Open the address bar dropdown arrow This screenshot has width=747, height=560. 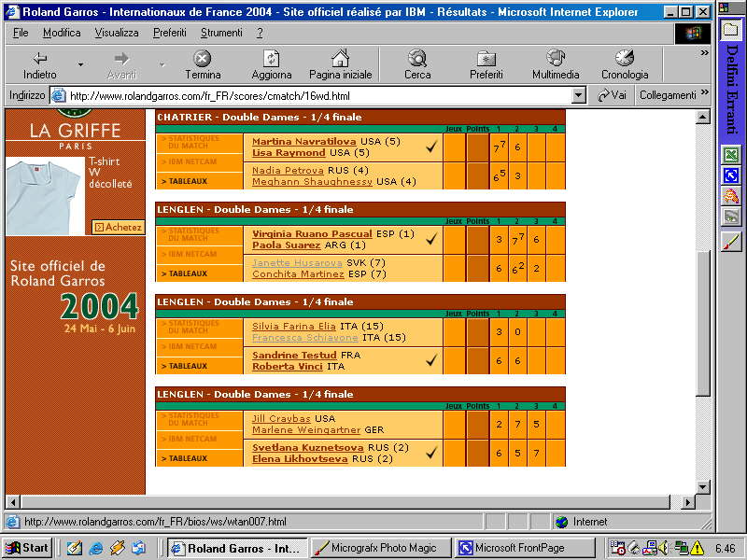pyautogui.click(x=578, y=96)
